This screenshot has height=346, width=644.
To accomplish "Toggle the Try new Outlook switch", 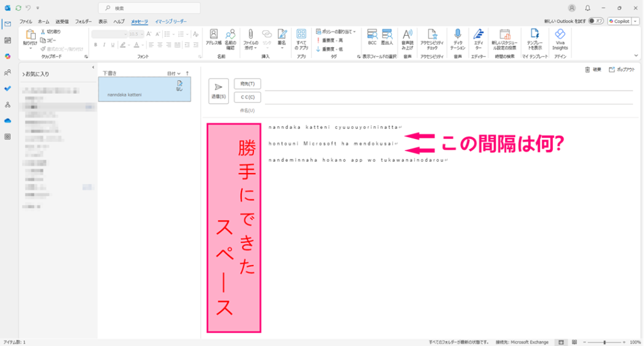I will [599, 21].
